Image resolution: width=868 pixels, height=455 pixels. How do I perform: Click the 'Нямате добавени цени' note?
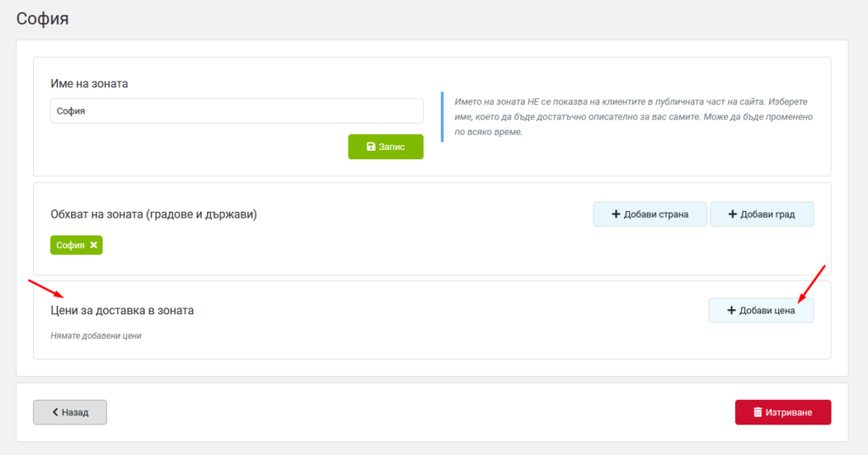pos(96,336)
